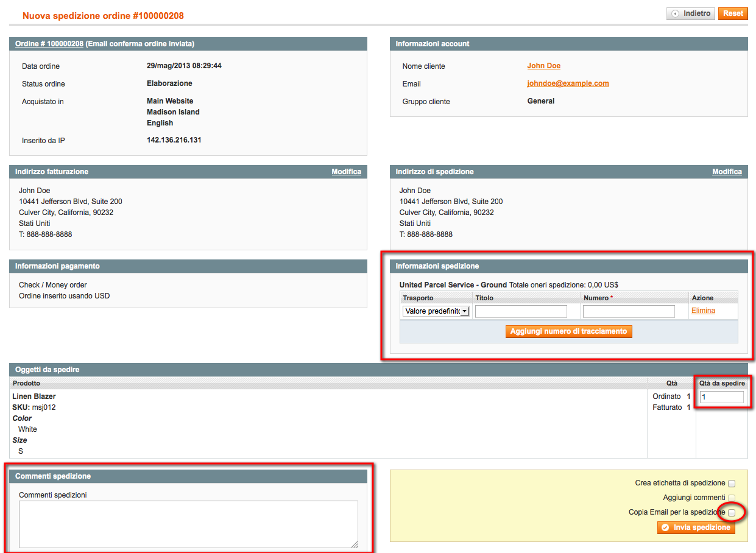
Task: Edit the Indirizzo fatturazione via Modifica
Action: (346, 171)
